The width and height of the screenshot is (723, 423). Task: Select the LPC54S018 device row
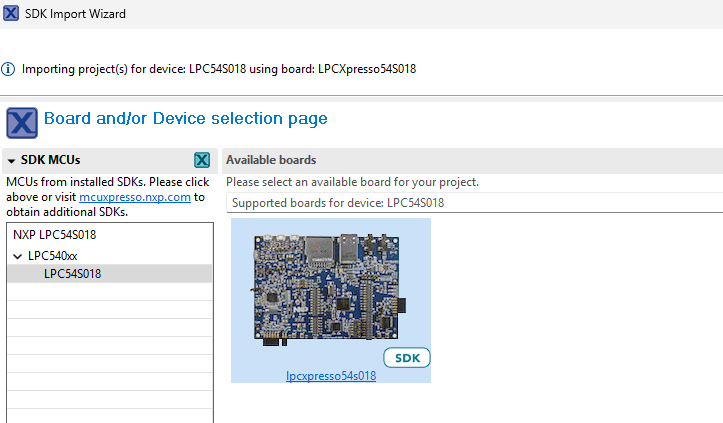coord(110,274)
